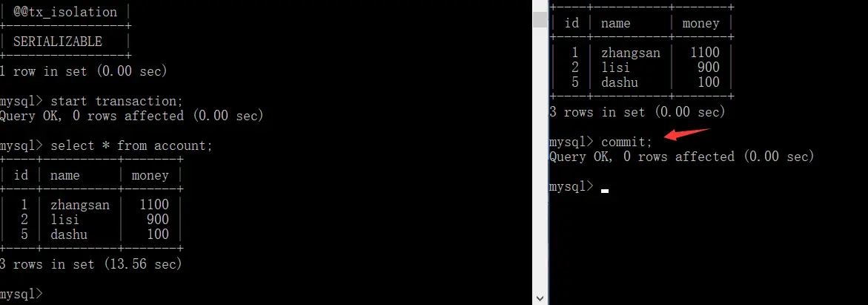868x305 pixels.
Task: Click the blinking cursor in the right terminal
Action: pos(605,191)
